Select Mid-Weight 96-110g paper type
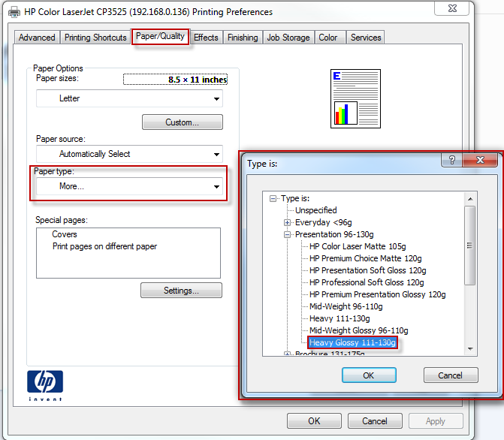The width and height of the screenshot is (504, 440). pyautogui.click(x=346, y=306)
